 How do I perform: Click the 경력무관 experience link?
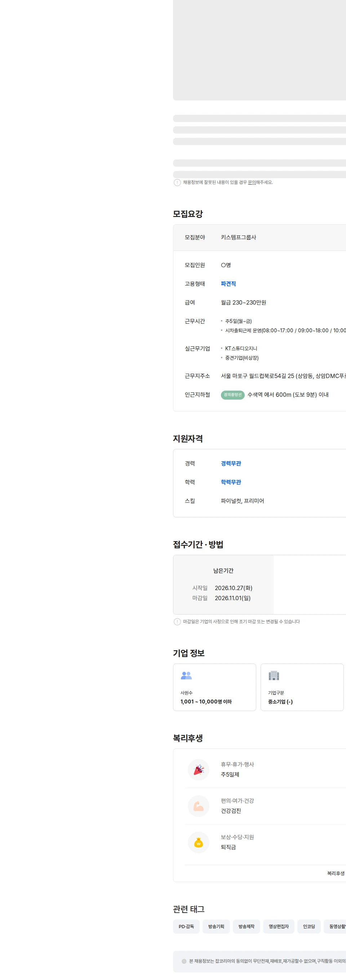[x=231, y=463]
